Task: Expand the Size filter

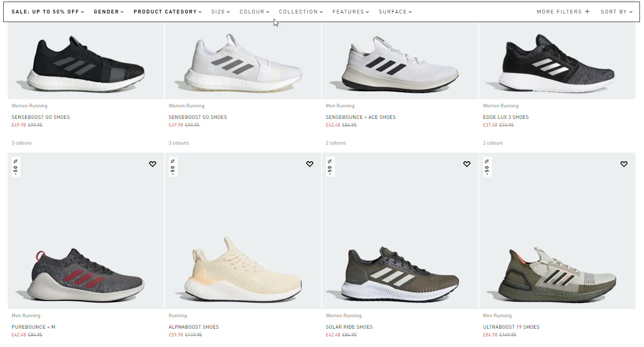Action: point(220,12)
